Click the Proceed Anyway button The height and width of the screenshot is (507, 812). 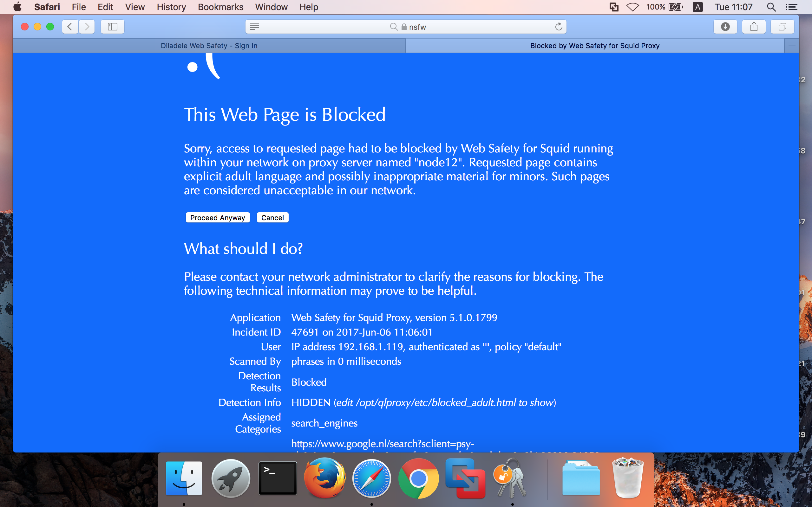(217, 217)
